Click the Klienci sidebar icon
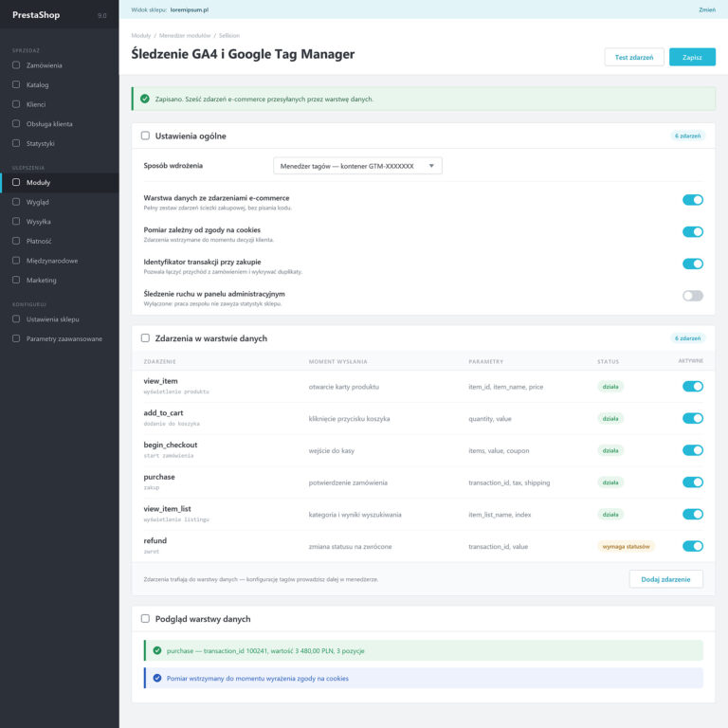 click(16, 104)
